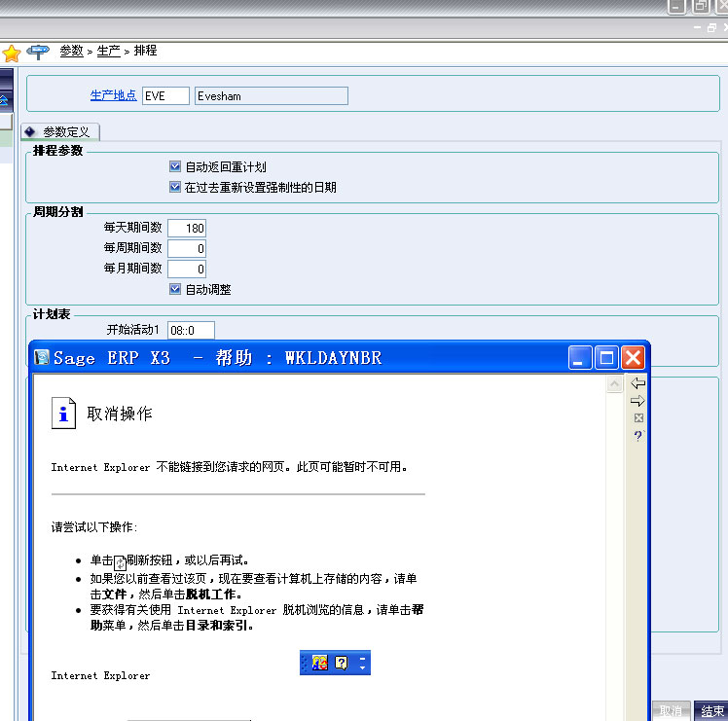
Task: Open the 生产 breadcrumb link
Action: click(x=109, y=51)
